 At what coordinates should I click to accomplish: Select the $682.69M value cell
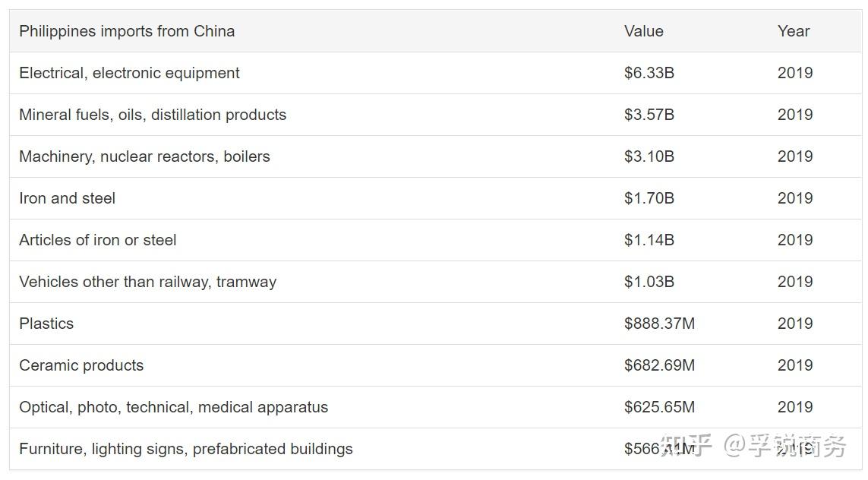coord(659,365)
